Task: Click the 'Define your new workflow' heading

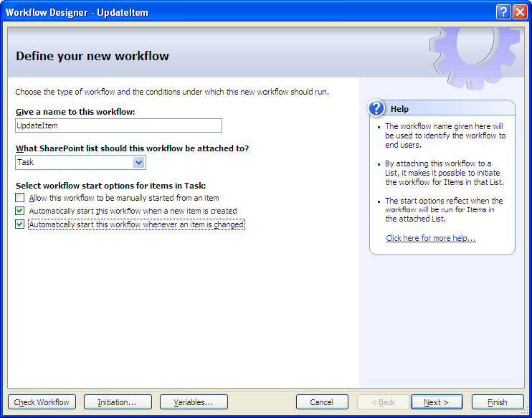Action: (x=92, y=56)
